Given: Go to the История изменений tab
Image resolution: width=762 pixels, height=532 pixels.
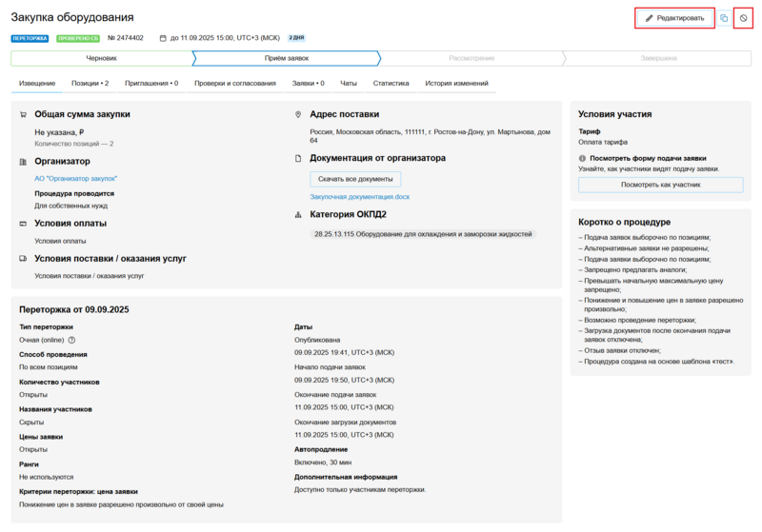Looking at the screenshot, I should (x=456, y=84).
